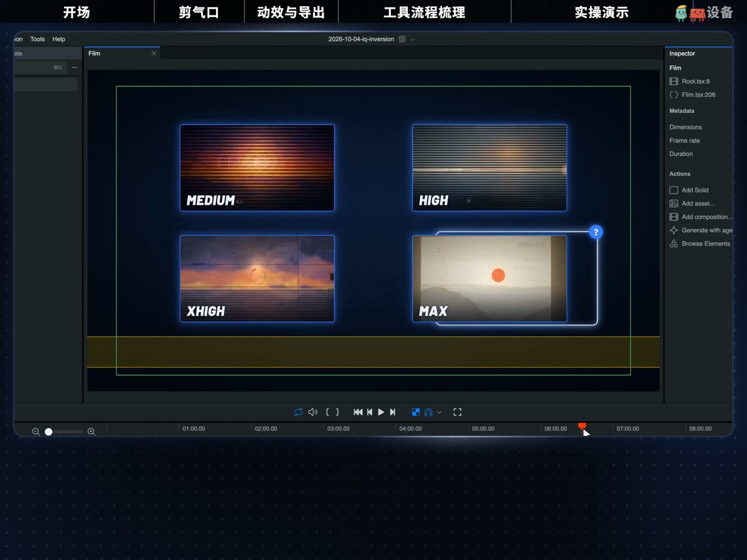Click timeline zoom out magnifier
Viewport: 747px width, 560px height.
point(35,432)
